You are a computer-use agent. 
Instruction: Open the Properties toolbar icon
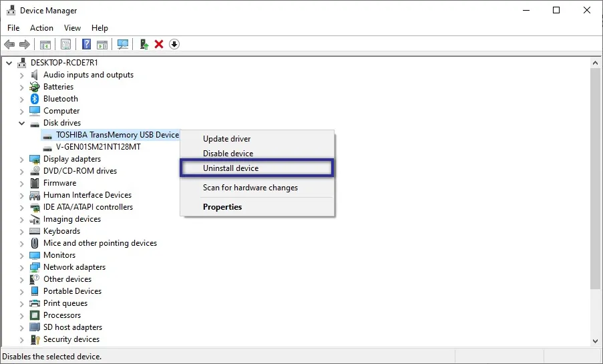65,44
